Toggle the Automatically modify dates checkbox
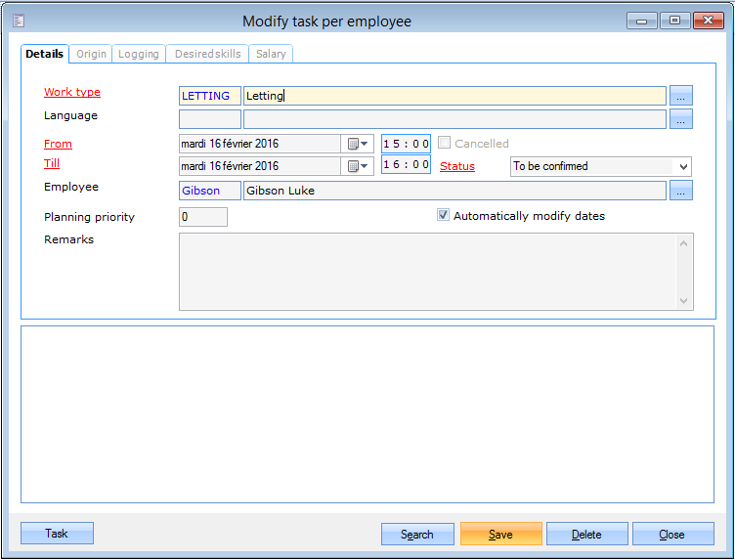735x560 pixels. [x=443, y=216]
